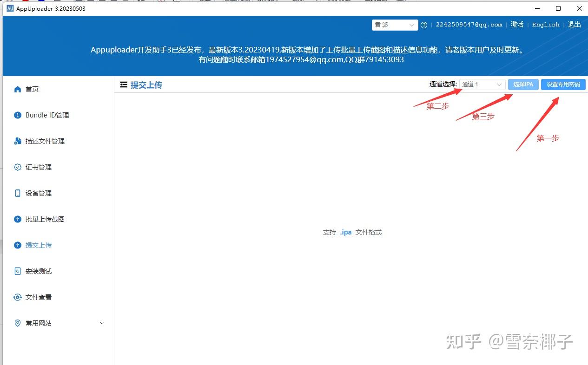Open the 首页 home page from sidebar

click(32, 89)
